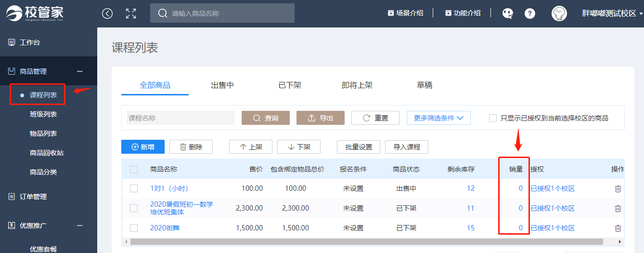
Task: Switch to the 即将上架 tab
Action: click(x=357, y=85)
